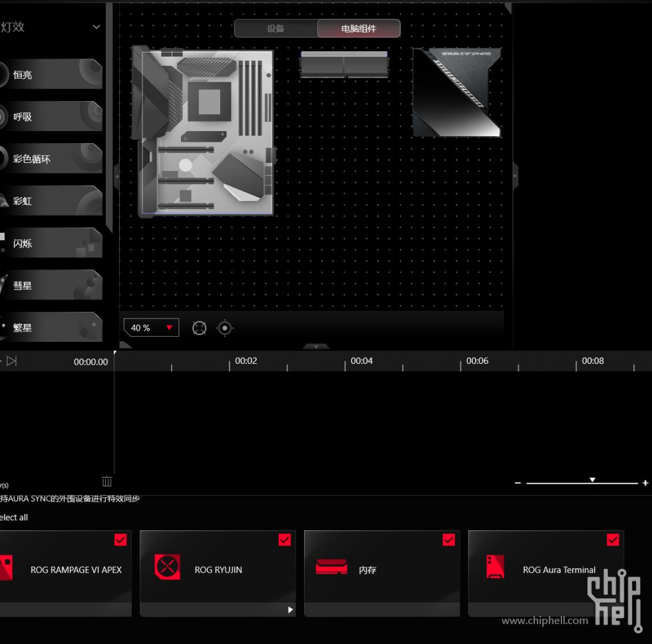Open the 40 % zoom dropdown
This screenshot has width=652, height=644.
(x=152, y=327)
